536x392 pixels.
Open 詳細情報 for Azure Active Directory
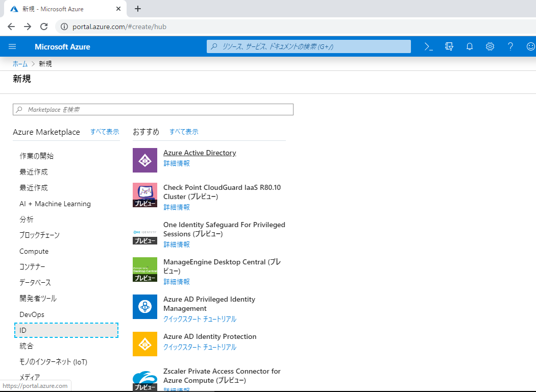coord(177,163)
